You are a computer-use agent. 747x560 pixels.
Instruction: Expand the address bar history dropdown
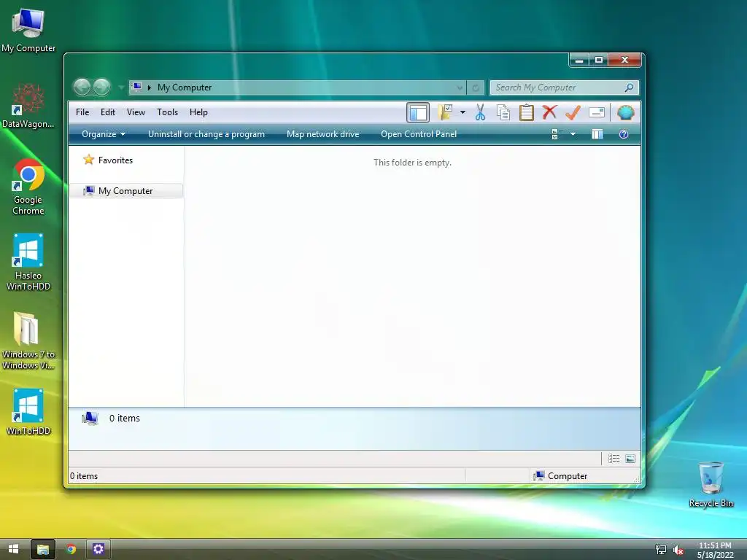click(x=460, y=87)
